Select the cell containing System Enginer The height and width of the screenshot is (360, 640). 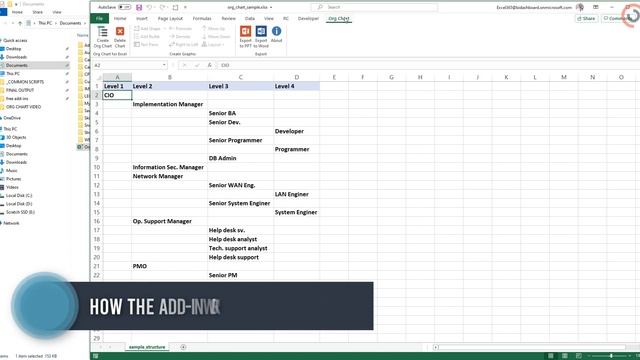(297, 212)
